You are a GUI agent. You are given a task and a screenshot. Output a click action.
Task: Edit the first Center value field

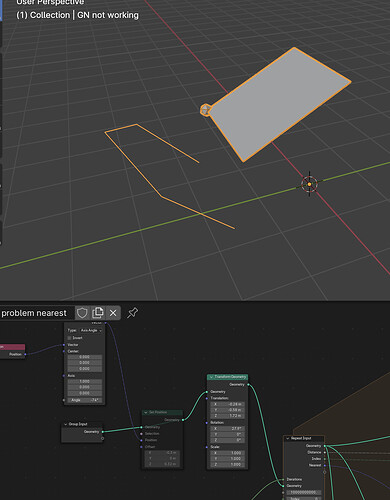click(x=85, y=357)
